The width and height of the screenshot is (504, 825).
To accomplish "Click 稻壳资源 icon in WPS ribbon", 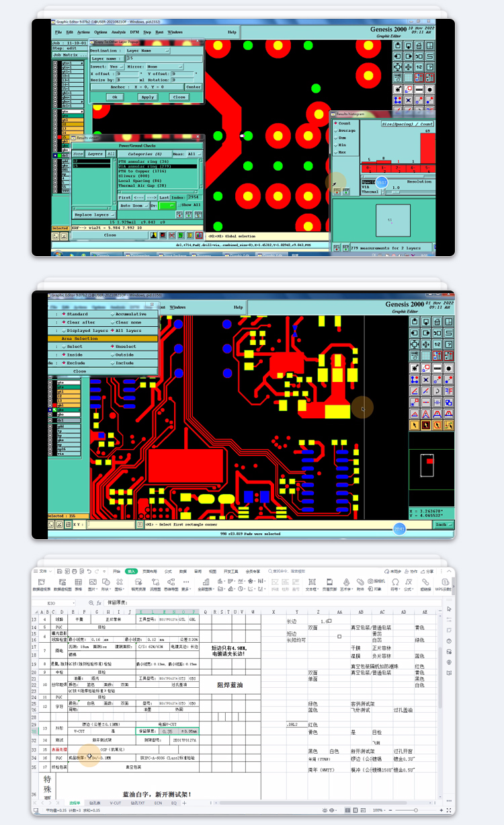I will [139, 585].
